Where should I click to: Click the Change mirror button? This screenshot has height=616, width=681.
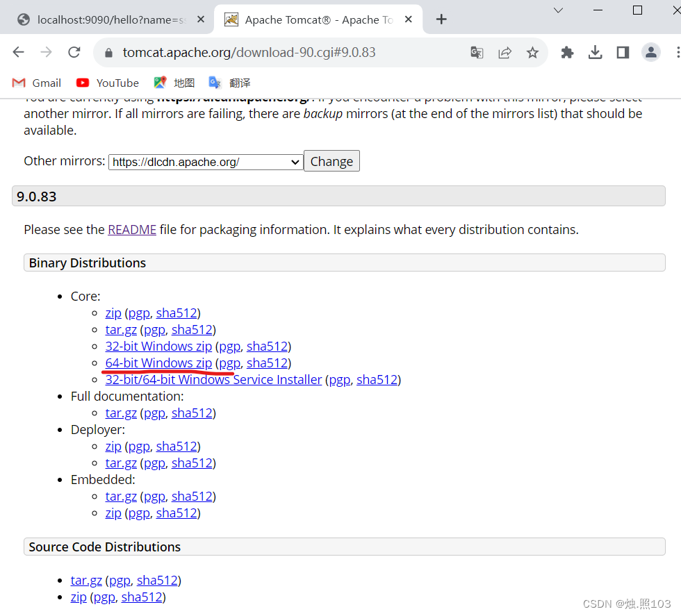click(x=331, y=162)
